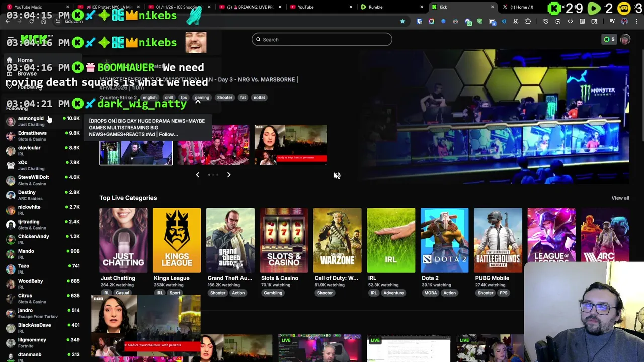644x362 pixels.
Task: Open the Counter-Strike 2 category link
Action: (118, 98)
